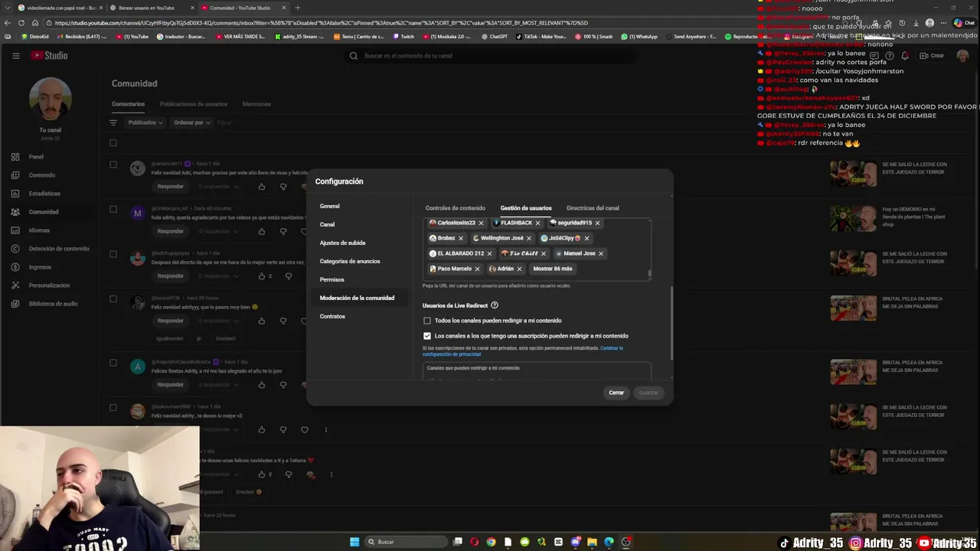The height and width of the screenshot is (551, 980).
Task: Click the Windows taskbar Buscar box
Action: 406,542
